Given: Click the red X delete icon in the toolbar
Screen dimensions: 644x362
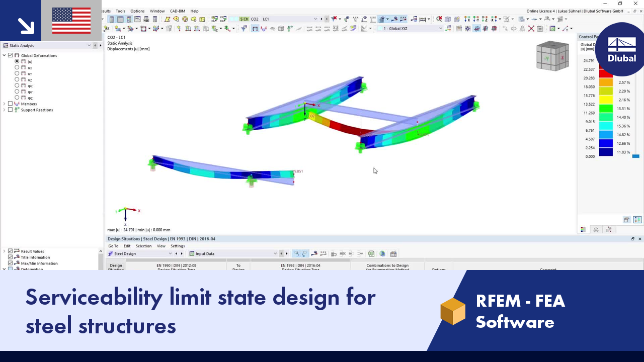Looking at the screenshot, I should (531, 28).
